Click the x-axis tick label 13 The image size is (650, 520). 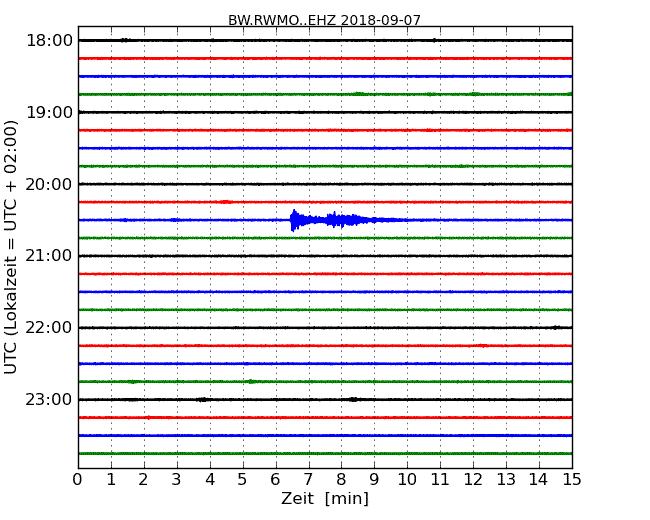click(506, 479)
